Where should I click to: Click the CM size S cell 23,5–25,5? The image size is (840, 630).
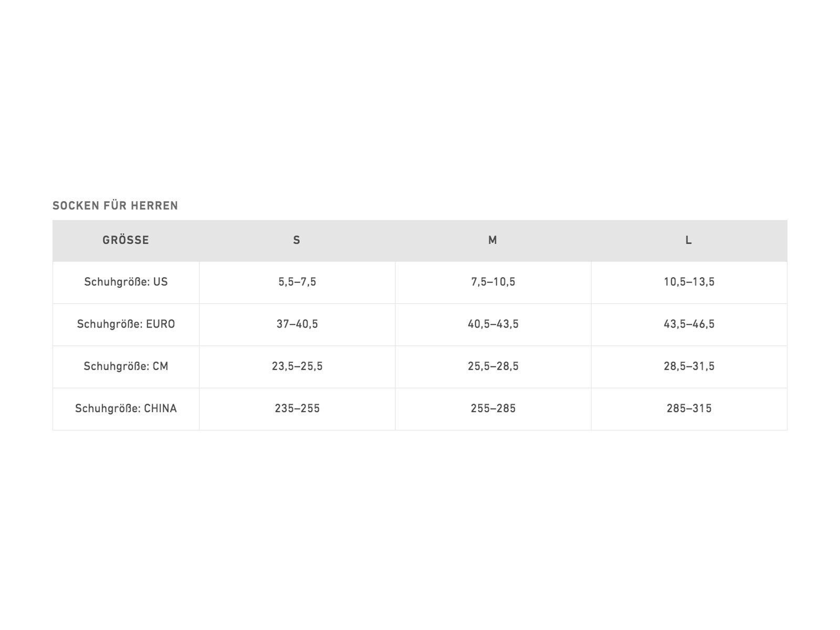297,366
